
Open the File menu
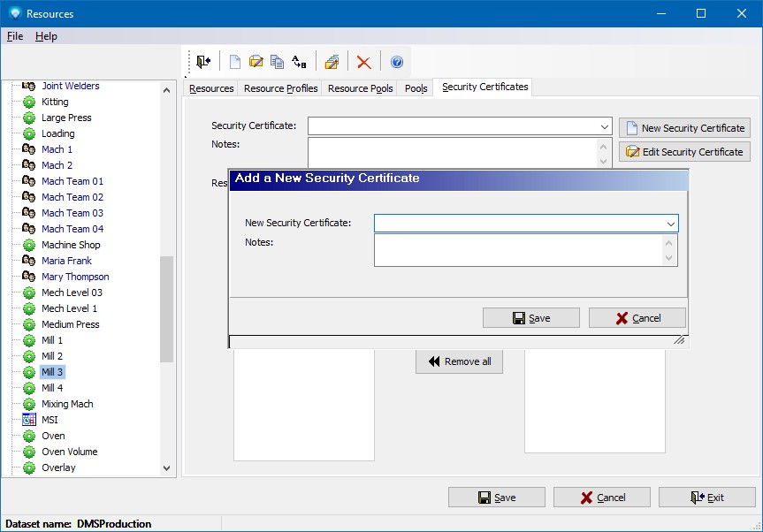15,36
